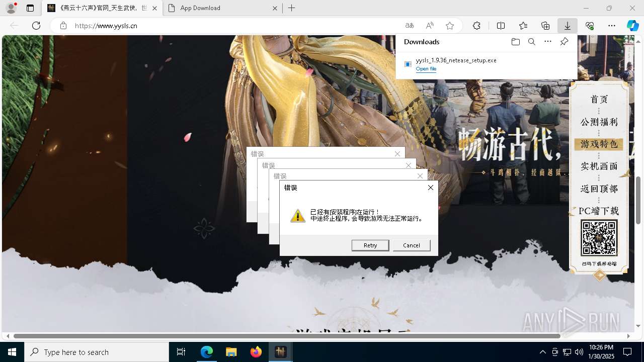The width and height of the screenshot is (644, 362).
Task: Click the taskbar search box
Action: 97,352
